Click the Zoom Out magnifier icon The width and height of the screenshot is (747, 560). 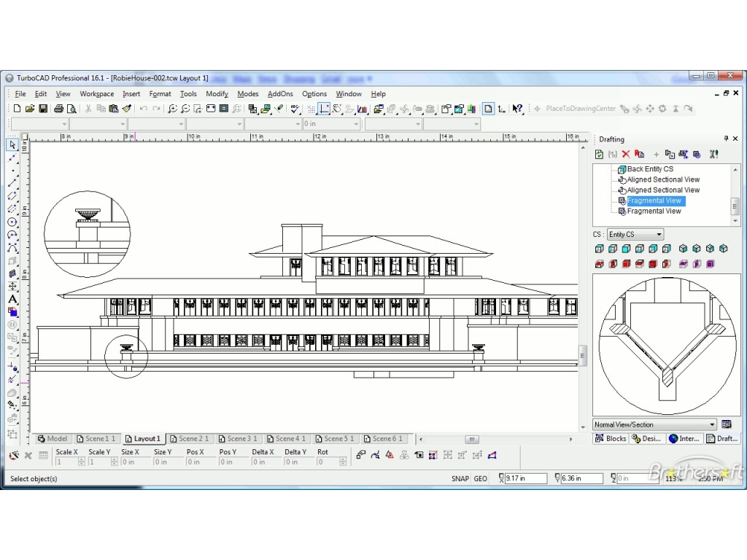tap(185, 109)
